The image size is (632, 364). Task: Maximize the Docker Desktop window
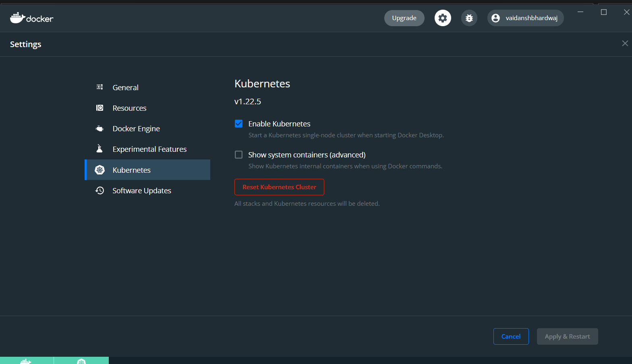click(604, 12)
